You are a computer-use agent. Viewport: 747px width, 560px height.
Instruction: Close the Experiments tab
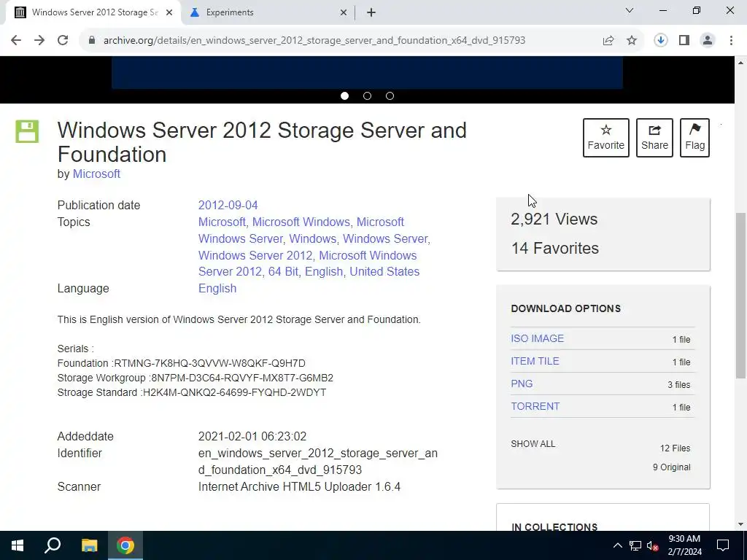point(344,13)
